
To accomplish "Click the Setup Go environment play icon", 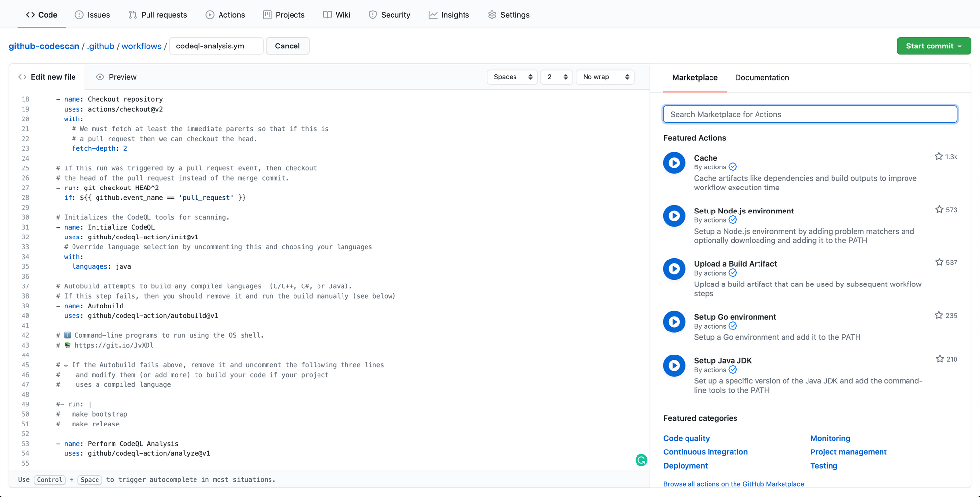I will pos(674,322).
